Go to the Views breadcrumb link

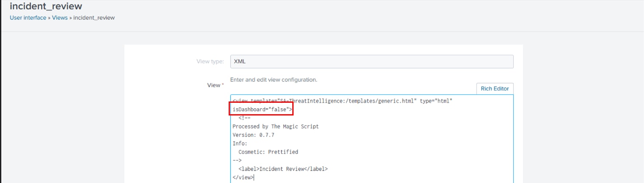(60, 18)
